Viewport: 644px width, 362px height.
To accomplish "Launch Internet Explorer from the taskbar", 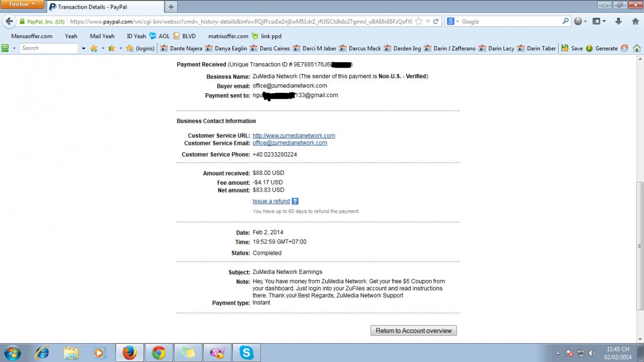I will [42, 352].
